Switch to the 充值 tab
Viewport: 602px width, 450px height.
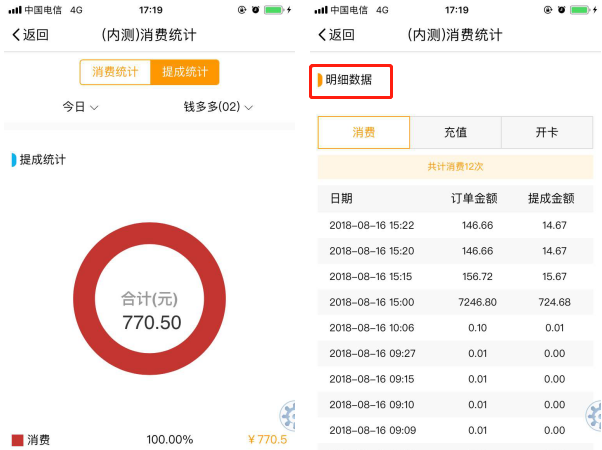pos(455,132)
